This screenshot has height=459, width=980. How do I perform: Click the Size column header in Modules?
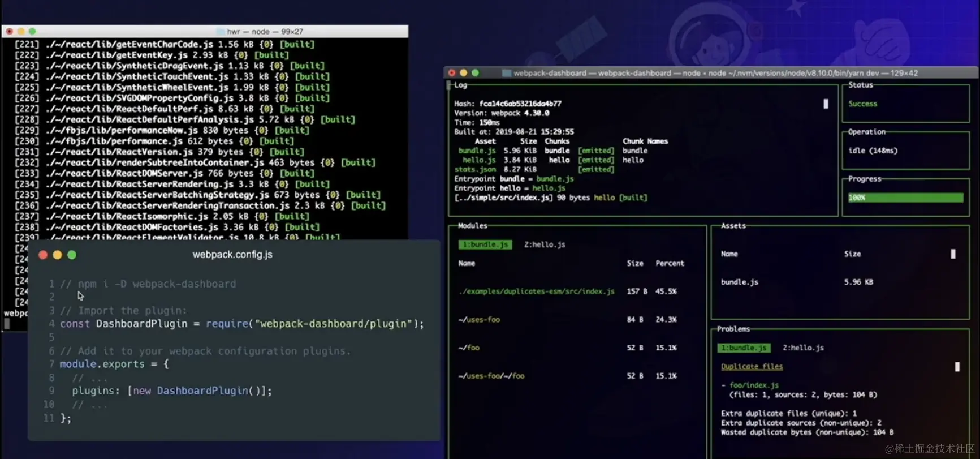(x=634, y=263)
